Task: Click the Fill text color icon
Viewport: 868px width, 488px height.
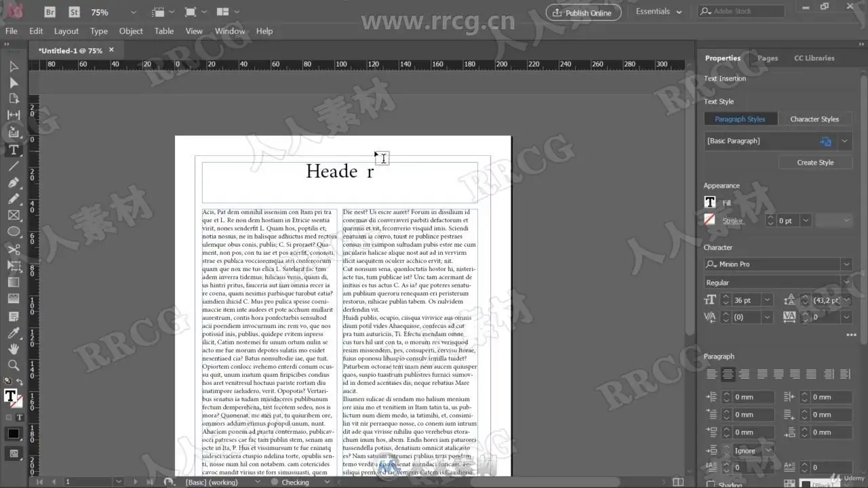Action: pyautogui.click(x=710, y=202)
